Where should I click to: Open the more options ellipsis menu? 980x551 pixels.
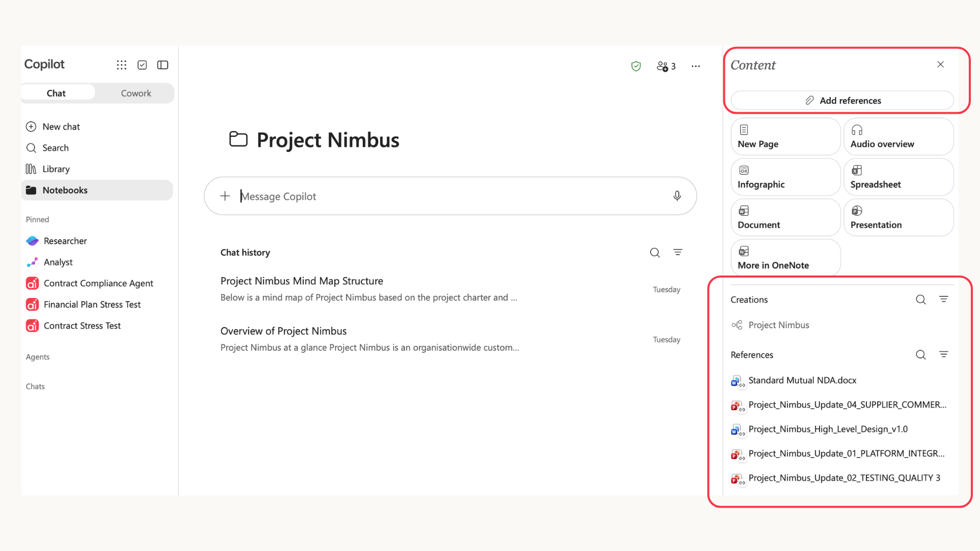[x=696, y=66]
